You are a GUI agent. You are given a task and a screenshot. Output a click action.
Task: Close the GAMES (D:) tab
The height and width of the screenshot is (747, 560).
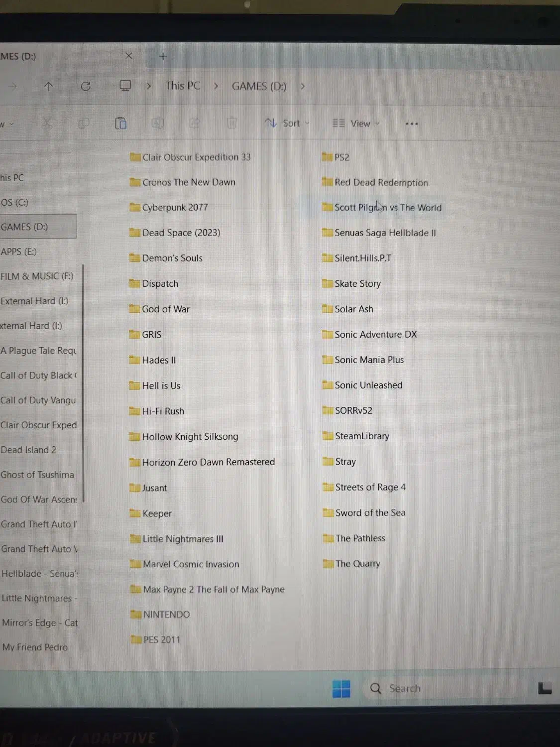(x=129, y=56)
